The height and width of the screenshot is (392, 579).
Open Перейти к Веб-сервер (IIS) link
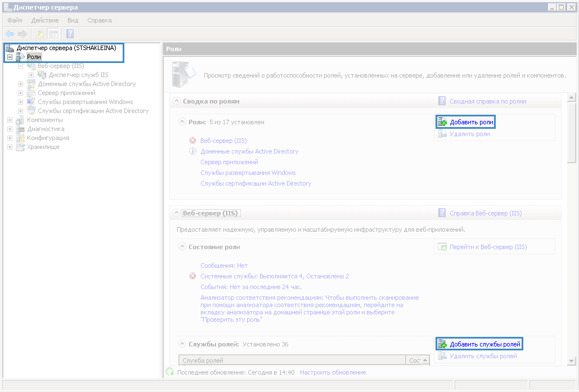[x=488, y=247]
